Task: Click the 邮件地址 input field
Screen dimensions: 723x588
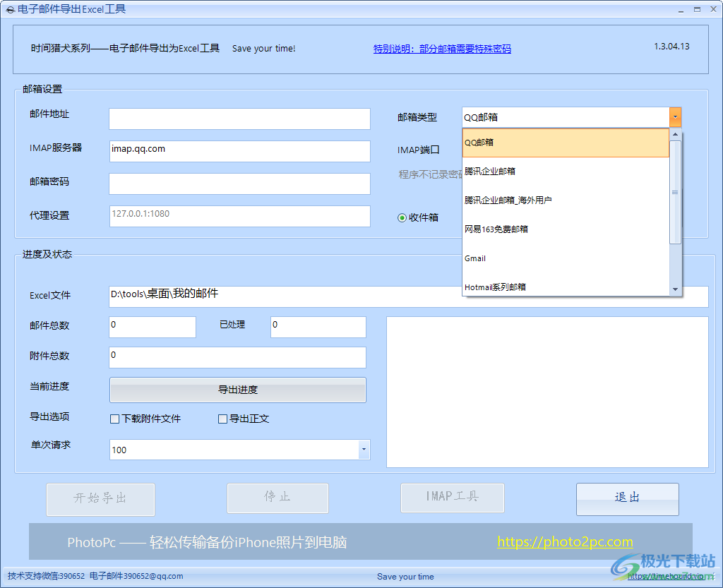Action: pos(239,119)
